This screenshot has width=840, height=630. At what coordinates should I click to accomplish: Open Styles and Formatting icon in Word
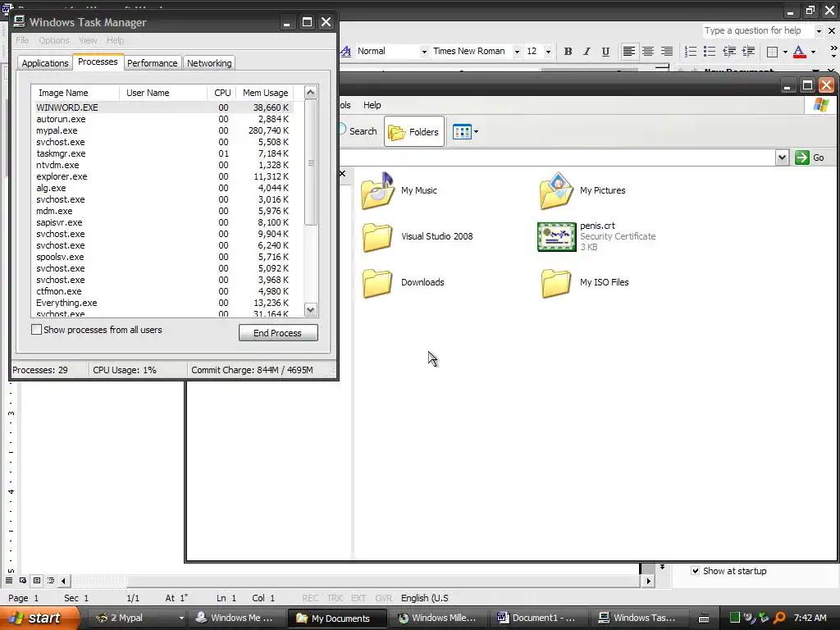[347, 52]
